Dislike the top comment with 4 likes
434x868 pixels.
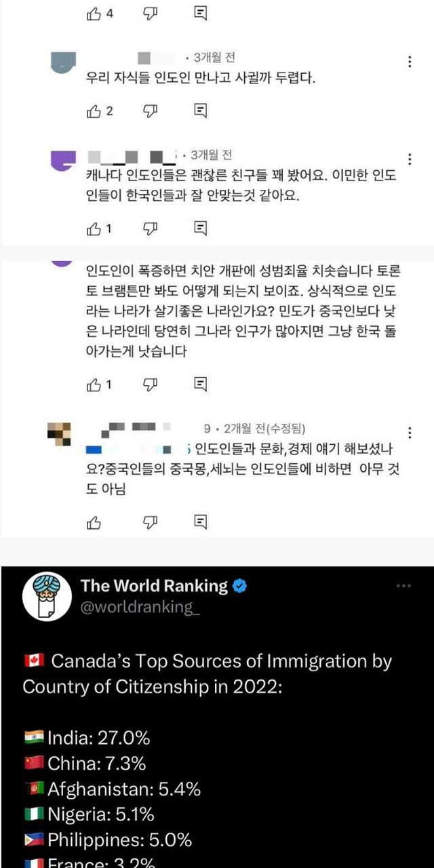coord(150,14)
